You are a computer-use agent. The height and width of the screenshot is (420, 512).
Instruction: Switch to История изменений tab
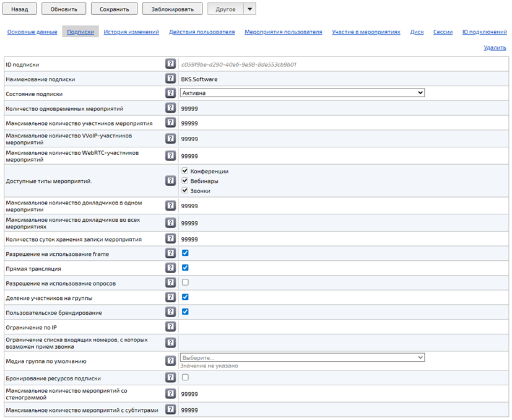[131, 32]
